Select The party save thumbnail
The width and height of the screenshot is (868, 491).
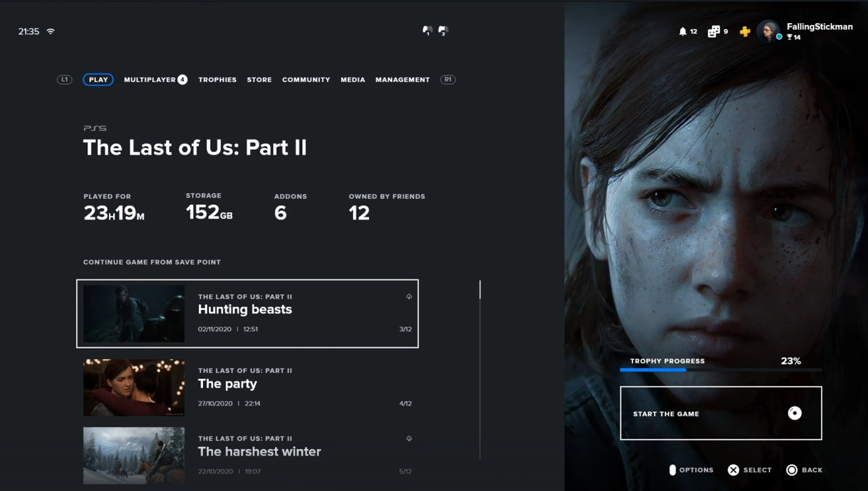click(134, 387)
